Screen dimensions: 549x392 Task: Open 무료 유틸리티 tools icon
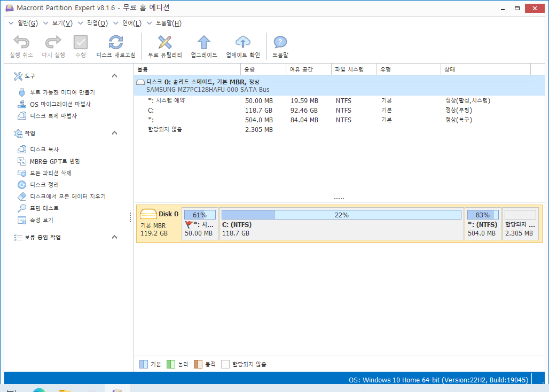(x=165, y=42)
